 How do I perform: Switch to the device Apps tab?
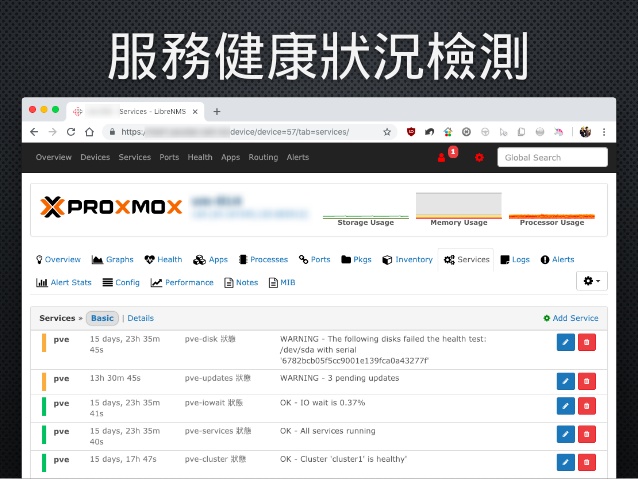(x=210, y=260)
